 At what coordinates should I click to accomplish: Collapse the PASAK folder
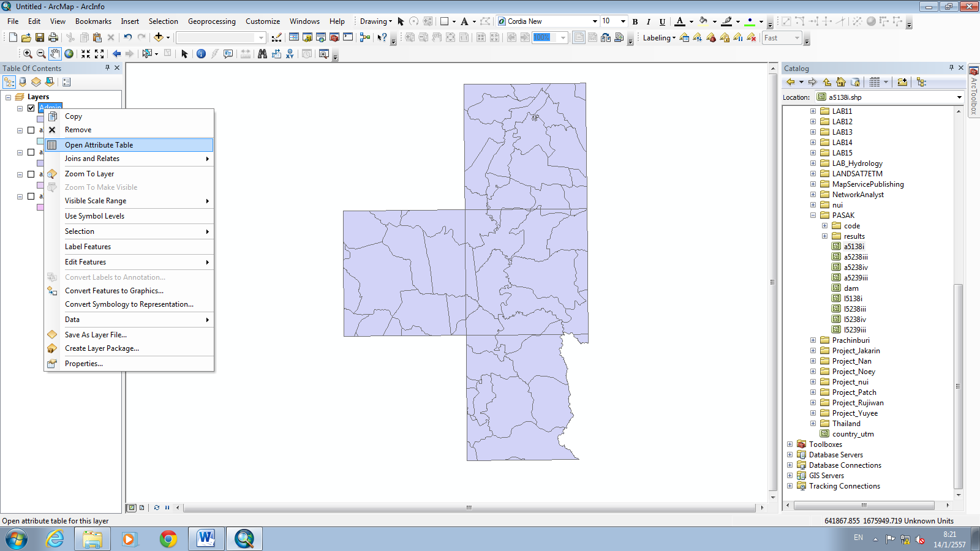pos(813,216)
